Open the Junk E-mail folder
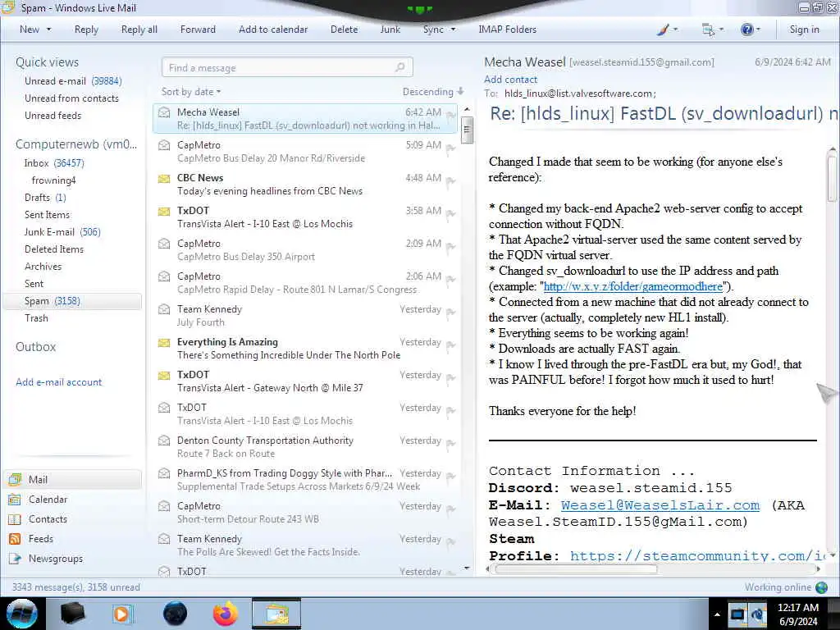The image size is (840, 630). point(62,232)
